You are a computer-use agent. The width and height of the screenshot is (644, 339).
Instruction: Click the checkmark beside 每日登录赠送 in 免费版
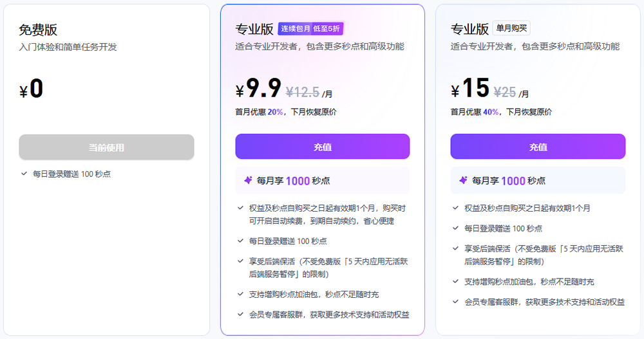(24, 174)
